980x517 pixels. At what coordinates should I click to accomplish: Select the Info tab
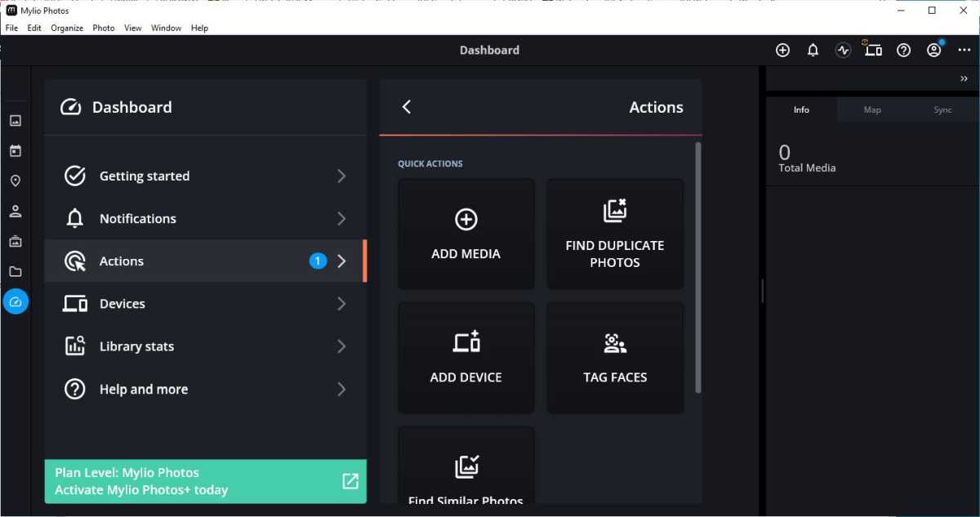802,110
